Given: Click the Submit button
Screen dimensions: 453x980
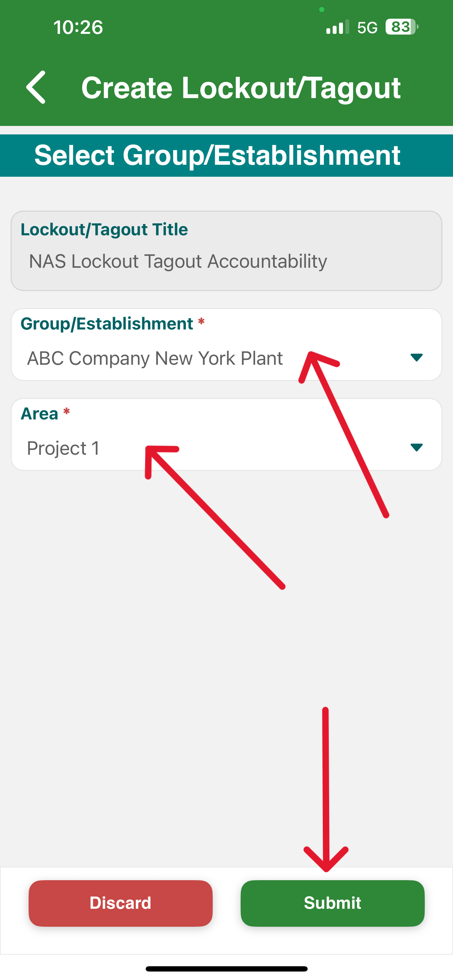Looking at the screenshot, I should (332, 903).
